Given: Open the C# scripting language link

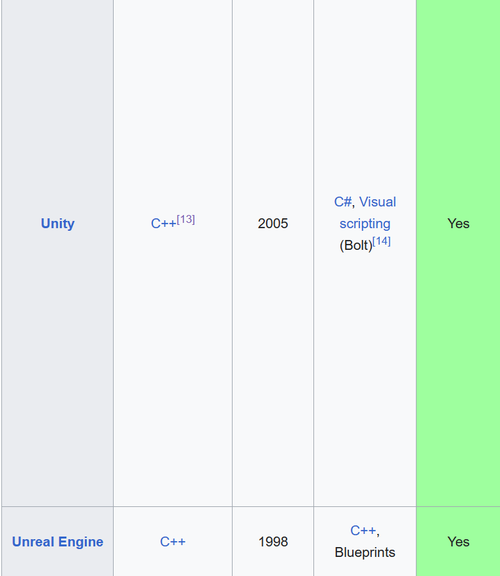Looking at the screenshot, I should pos(343,202).
